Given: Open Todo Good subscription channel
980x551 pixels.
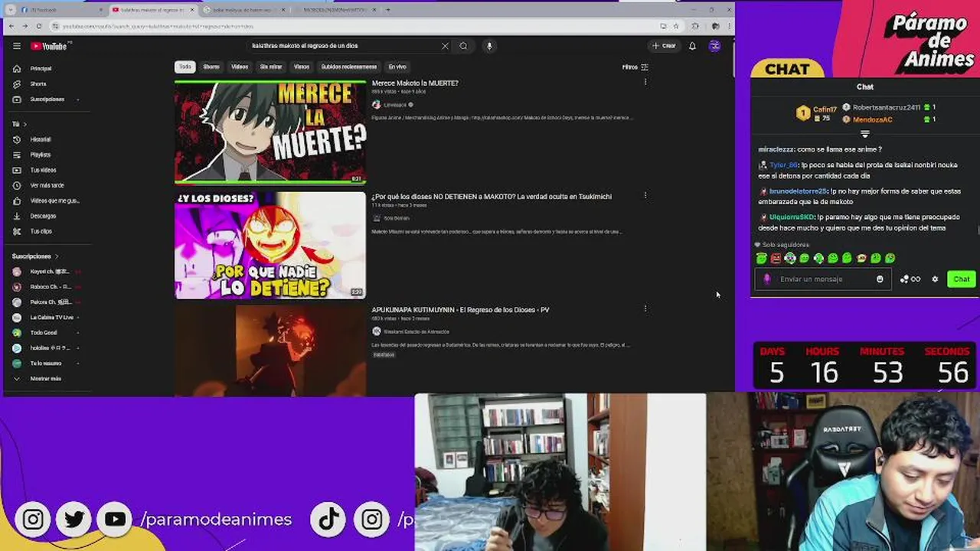Looking at the screenshot, I should (x=44, y=332).
